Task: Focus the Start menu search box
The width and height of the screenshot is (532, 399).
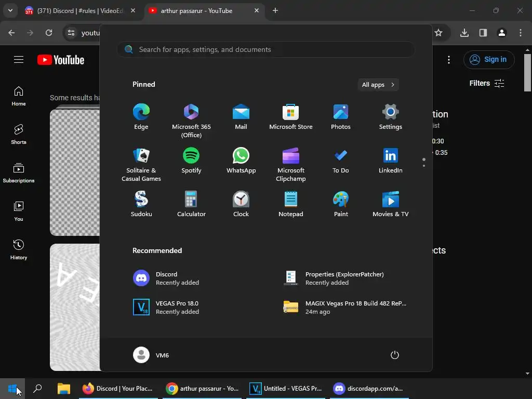Action: 266,49
